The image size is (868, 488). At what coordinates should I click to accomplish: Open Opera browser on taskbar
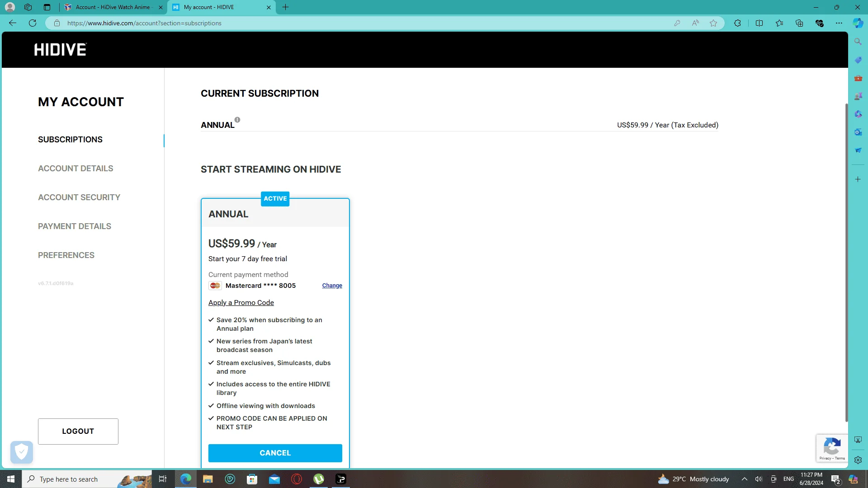tap(297, 479)
